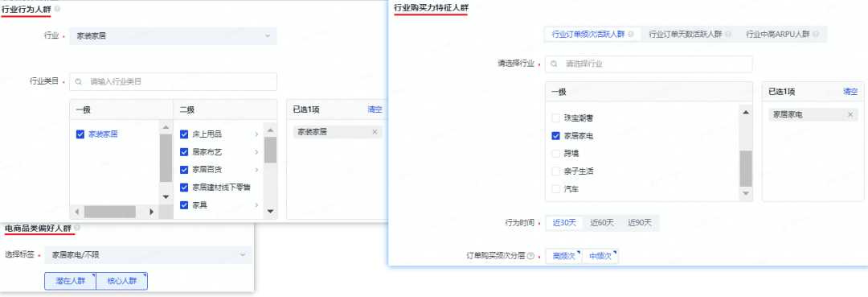Open the 行业 dropdown showing 家装家居
868x297 pixels.
173,36
